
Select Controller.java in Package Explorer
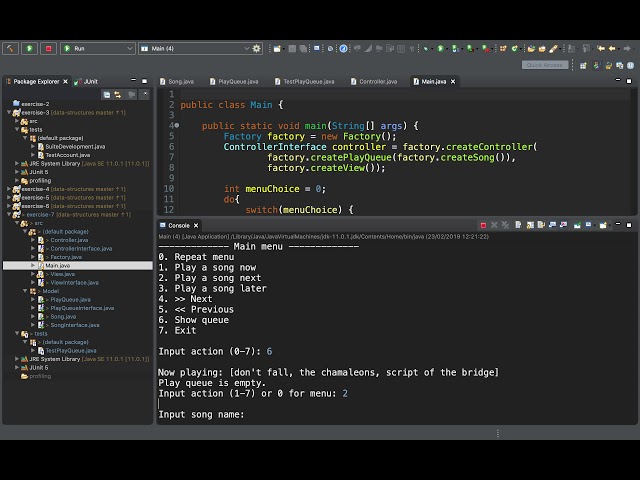[69, 240]
